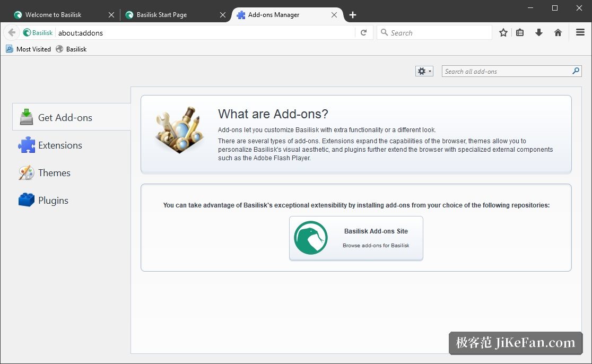Click the green Basilisk logo on repository button

tap(311, 238)
